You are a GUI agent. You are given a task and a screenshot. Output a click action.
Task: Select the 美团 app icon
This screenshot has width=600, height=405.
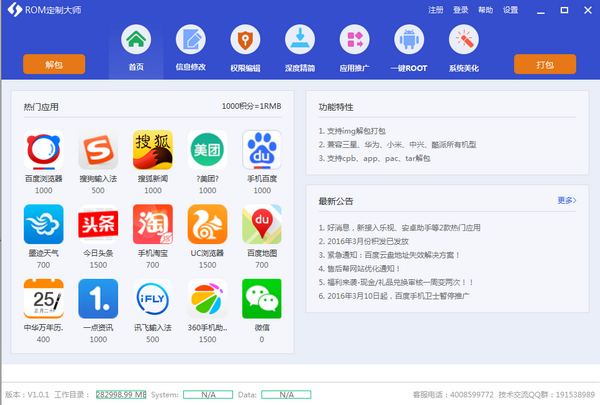(x=207, y=150)
